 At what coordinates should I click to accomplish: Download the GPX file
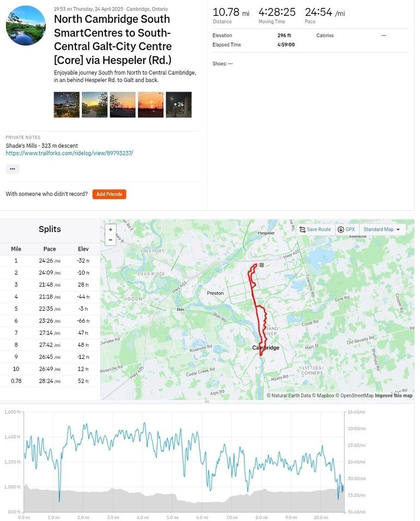pos(346,229)
